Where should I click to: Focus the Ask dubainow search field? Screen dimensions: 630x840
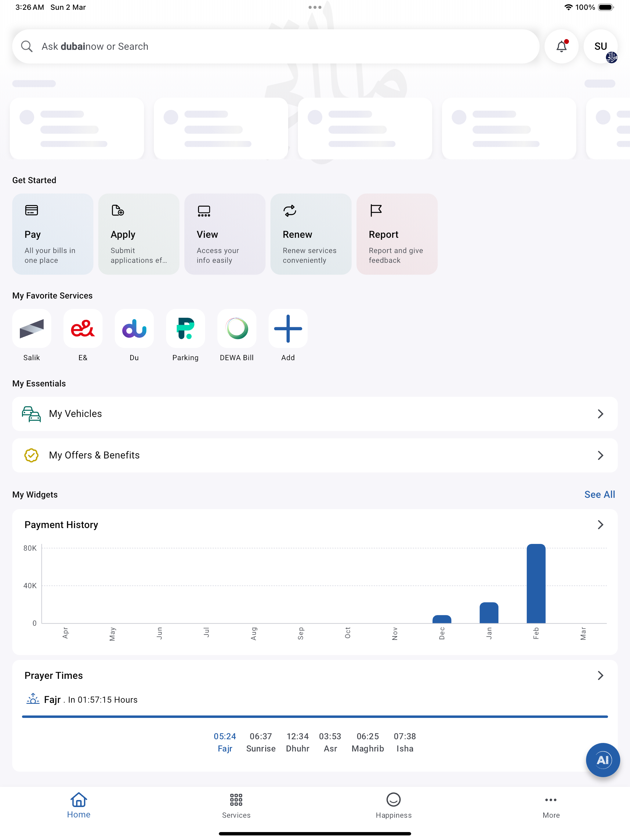(276, 46)
